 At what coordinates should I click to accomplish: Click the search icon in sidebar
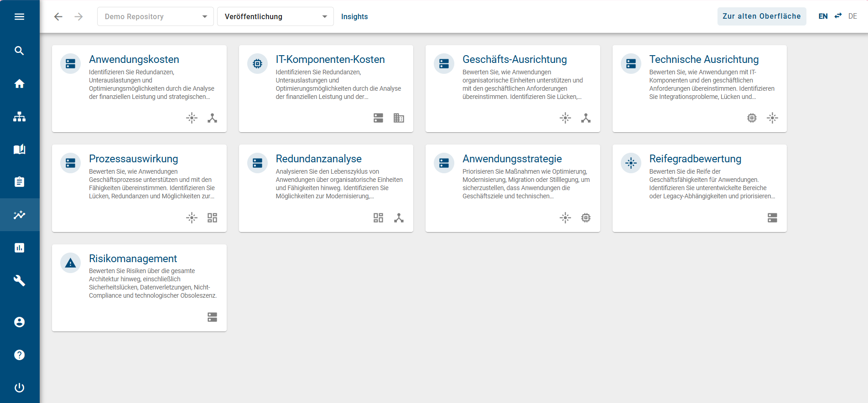[x=19, y=51]
